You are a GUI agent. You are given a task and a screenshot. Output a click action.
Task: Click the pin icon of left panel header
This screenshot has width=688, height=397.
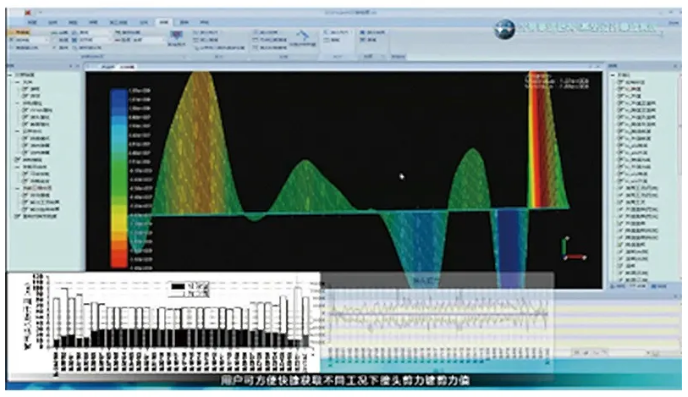(71, 66)
